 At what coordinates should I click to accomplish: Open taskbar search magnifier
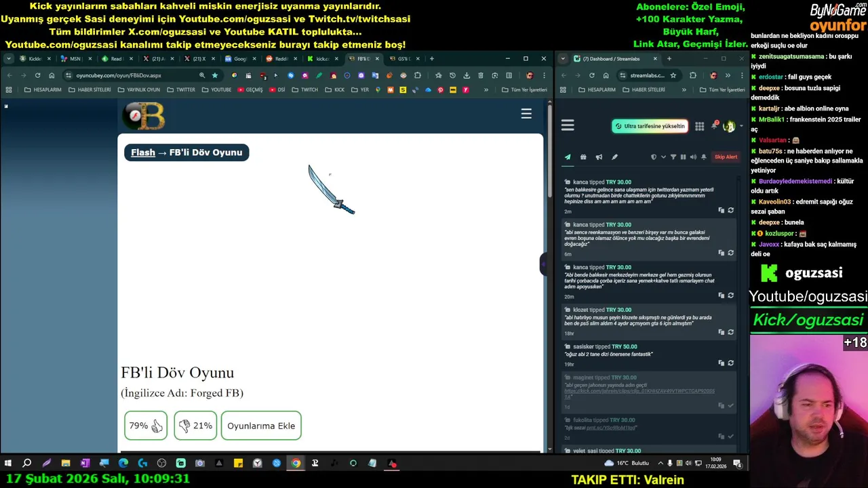coord(27,464)
